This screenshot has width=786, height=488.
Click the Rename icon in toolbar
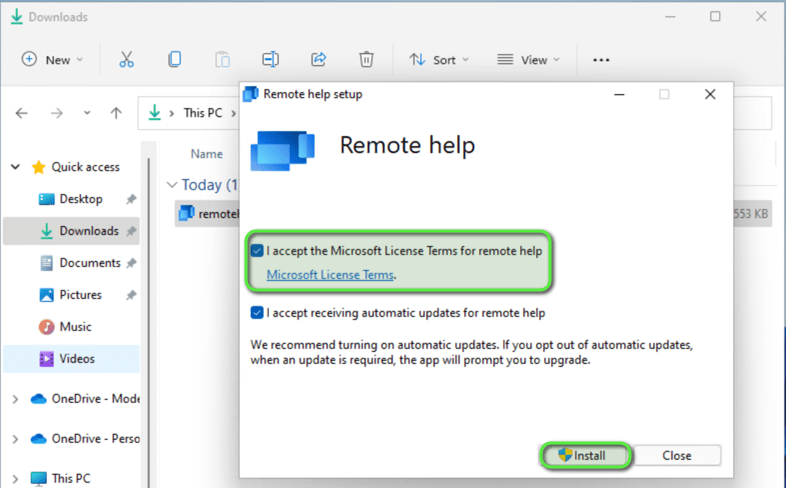coord(270,60)
